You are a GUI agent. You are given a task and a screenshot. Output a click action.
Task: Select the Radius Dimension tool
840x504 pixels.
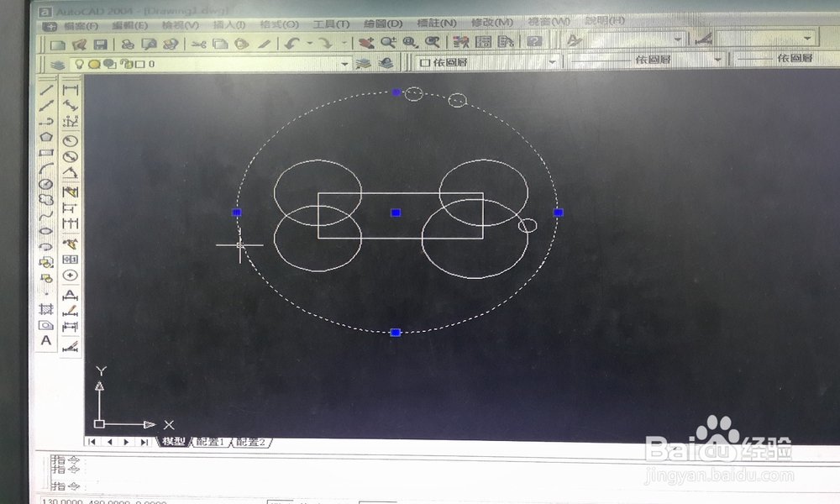(71, 141)
